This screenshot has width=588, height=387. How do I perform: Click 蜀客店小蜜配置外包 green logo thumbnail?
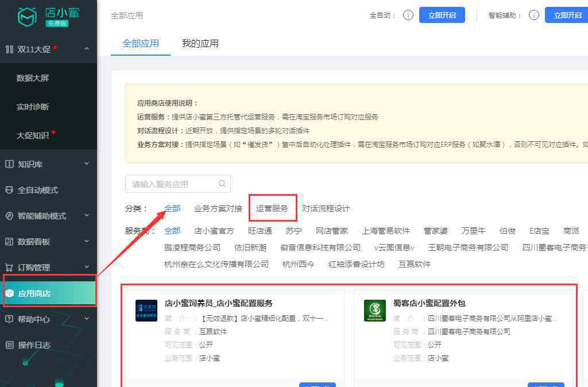point(374,311)
